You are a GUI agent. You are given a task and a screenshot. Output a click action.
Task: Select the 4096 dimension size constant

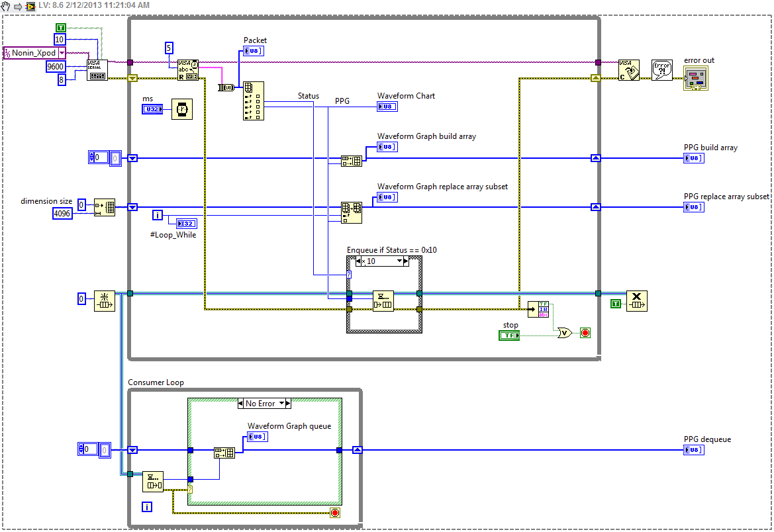tap(62, 214)
